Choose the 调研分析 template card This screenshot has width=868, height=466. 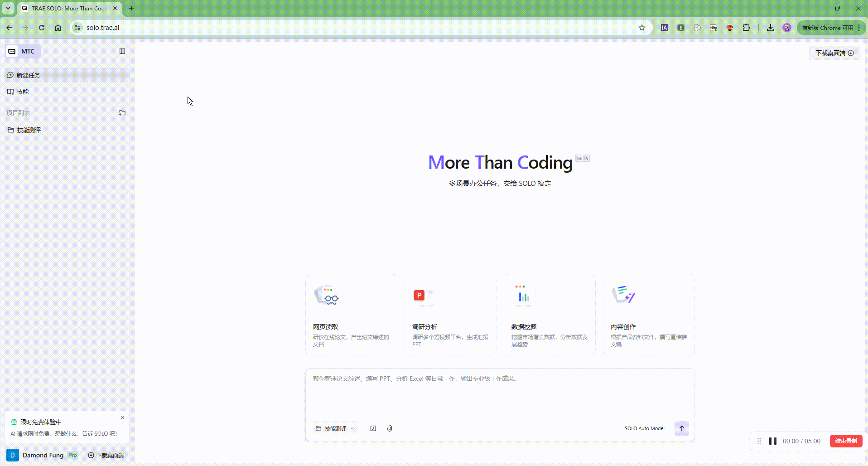[450, 314]
